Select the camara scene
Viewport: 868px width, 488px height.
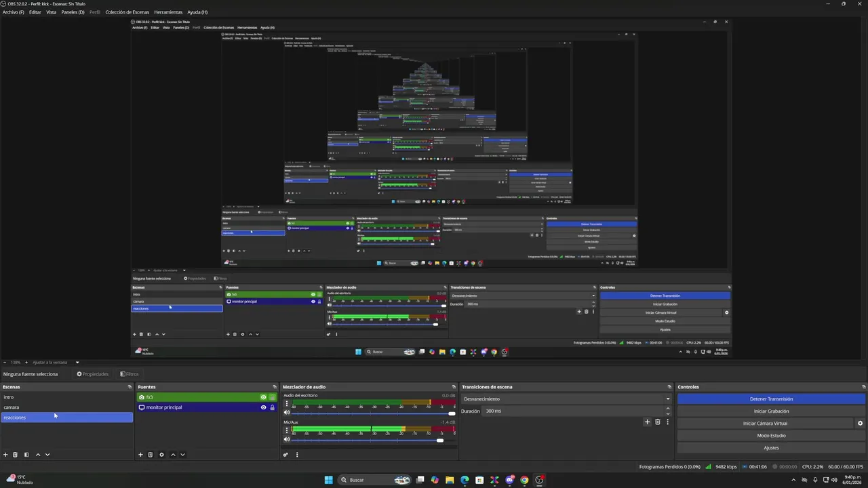point(66,407)
